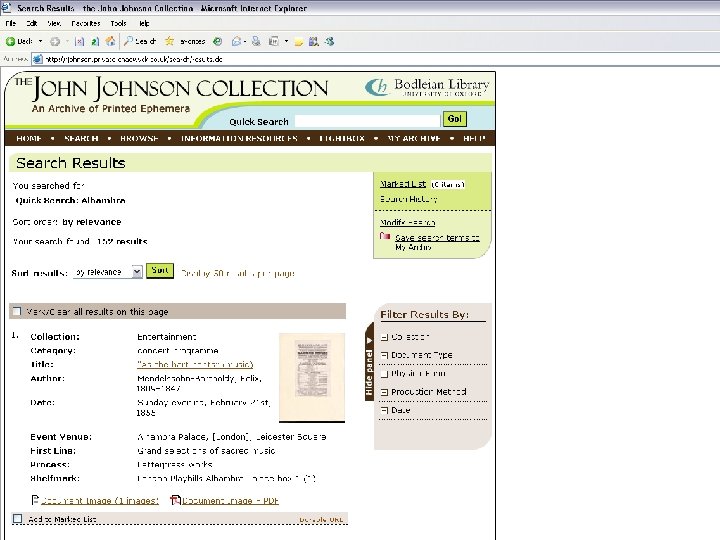The width and height of the screenshot is (720, 540).
Task: Click the Hide panel toggle tab
Action: [x=369, y=361]
